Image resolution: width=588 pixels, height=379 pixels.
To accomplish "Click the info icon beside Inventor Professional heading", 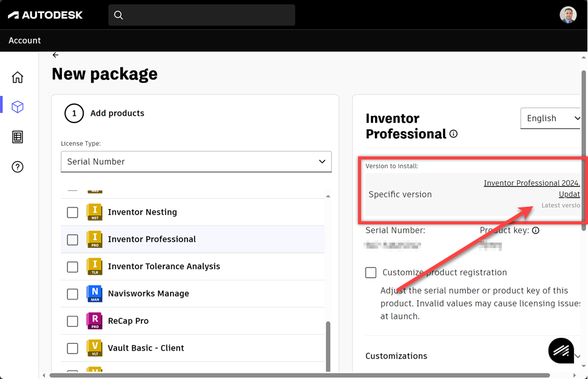I will [453, 134].
